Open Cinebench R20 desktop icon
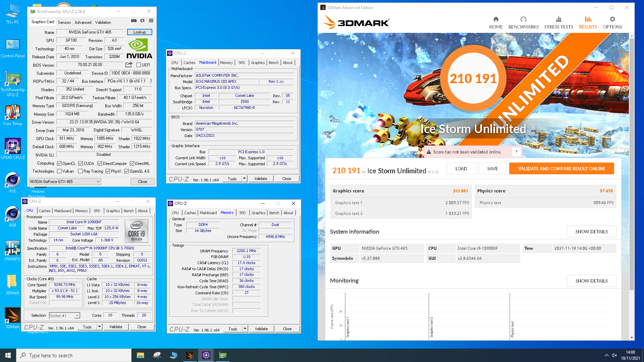Screen dimensions: 644x362 (x=12, y=217)
